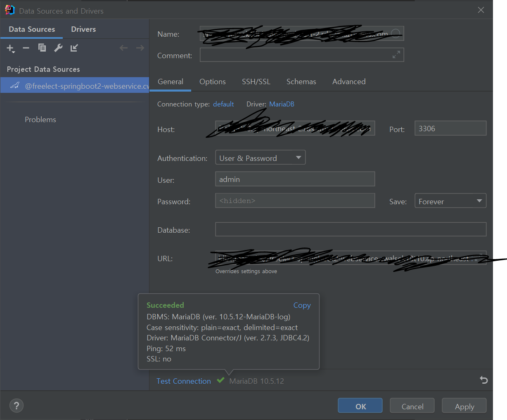Go back with left arrow icon
The width and height of the screenshot is (507, 420).
(x=123, y=48)
